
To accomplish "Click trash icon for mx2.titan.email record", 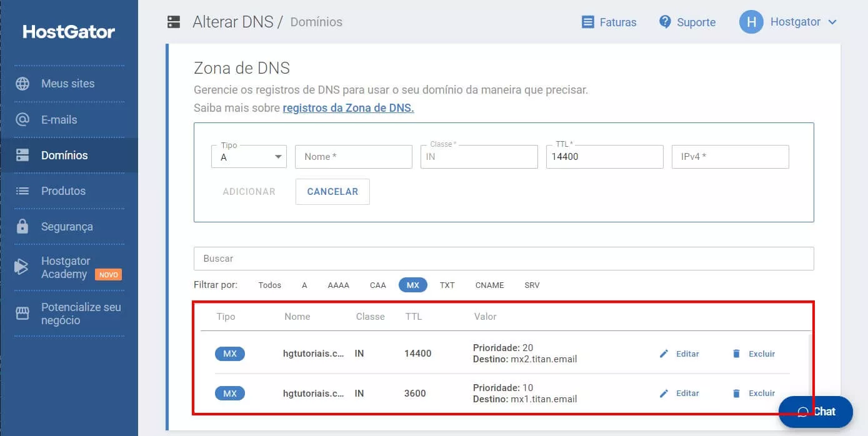I will pos(736,354).
